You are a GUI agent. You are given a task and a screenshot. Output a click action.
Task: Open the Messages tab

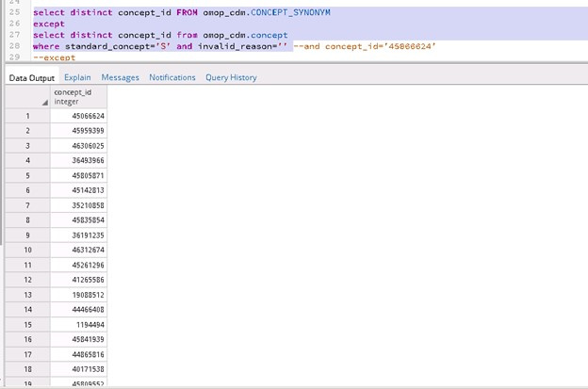pyautogui.click(x=120, y=77)
